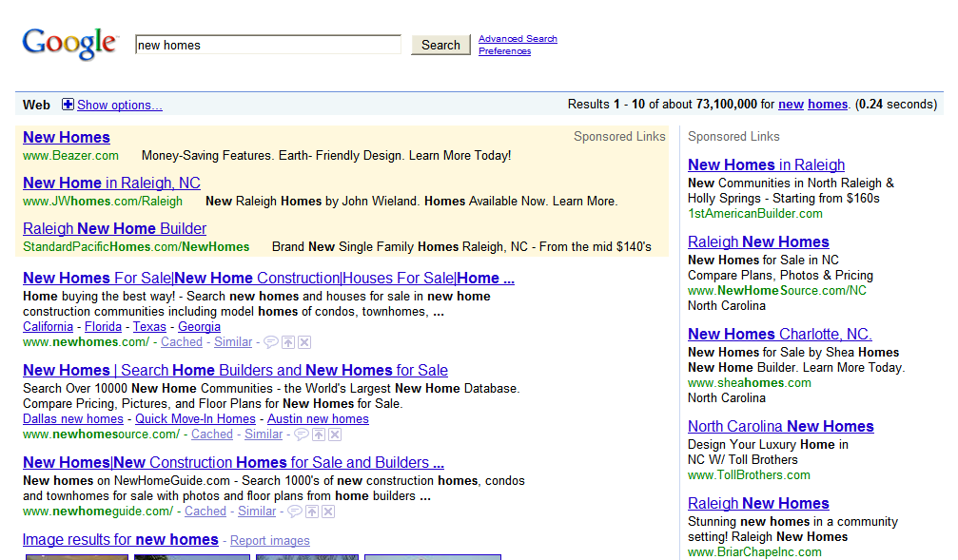Click comment bubble icon for newhomeguide.com result

coord(295,512)
